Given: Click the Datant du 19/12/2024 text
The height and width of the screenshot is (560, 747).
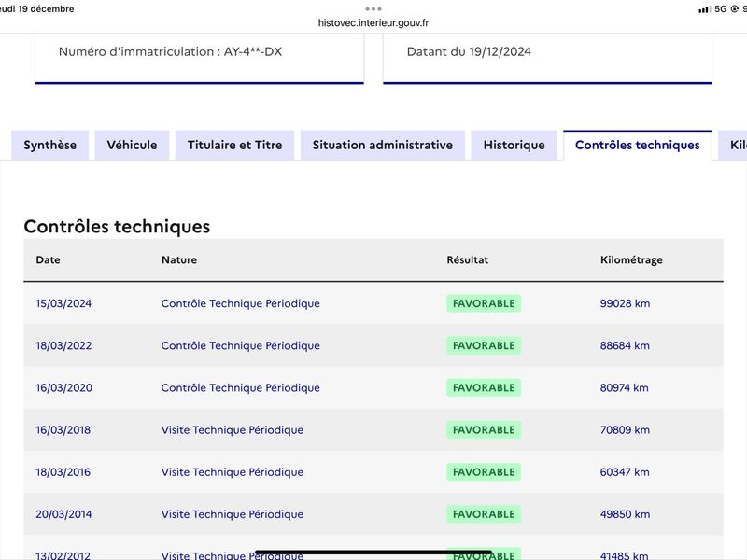Looking at the screenshot, I should click(469, 51).
